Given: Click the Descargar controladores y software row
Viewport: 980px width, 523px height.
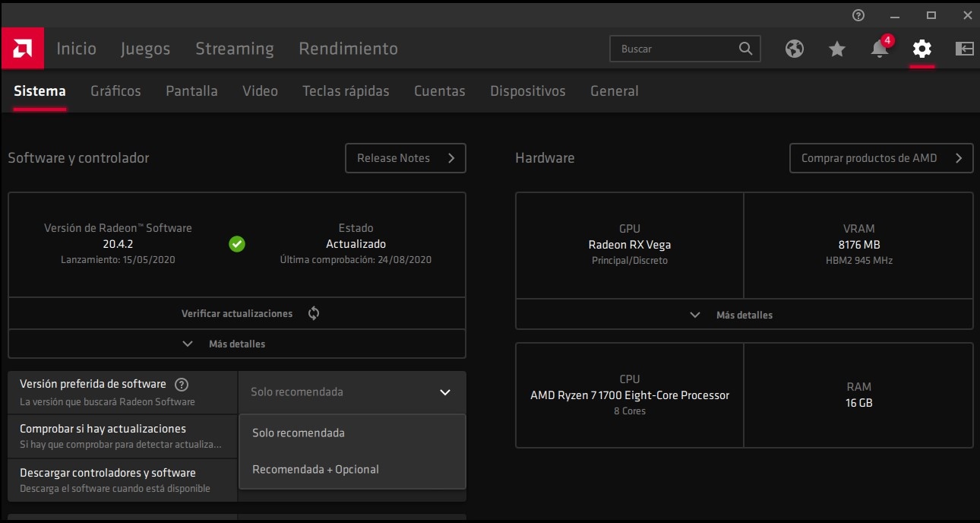Looking at the screenshot, I should pos(123,480).
